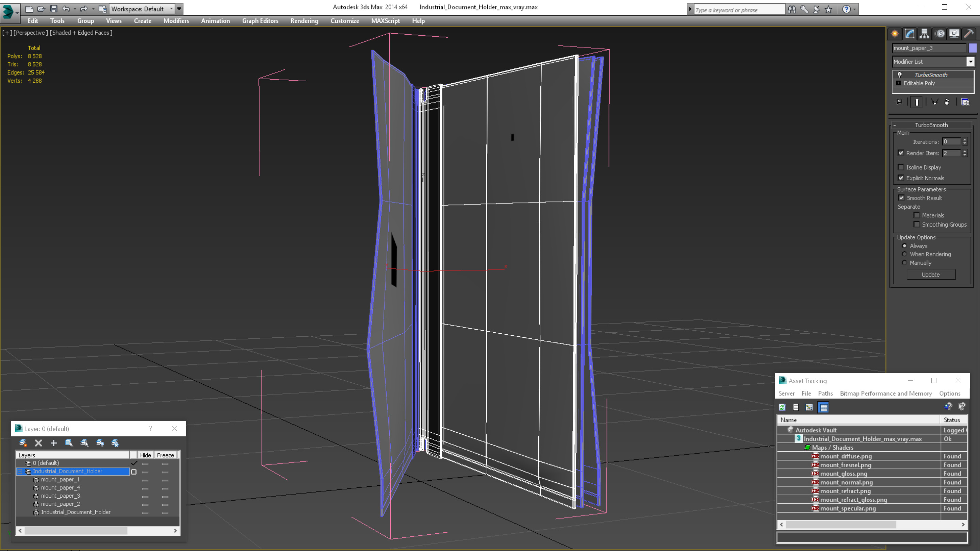Open the Modifier List dropdown
980x551 pixels.
coord(970,62)
